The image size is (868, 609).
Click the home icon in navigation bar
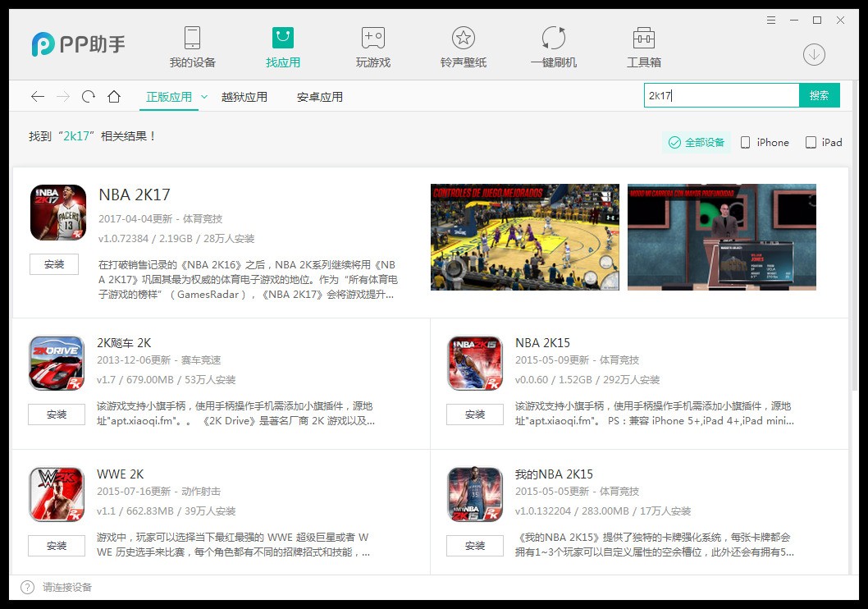(x=114, y=97)
